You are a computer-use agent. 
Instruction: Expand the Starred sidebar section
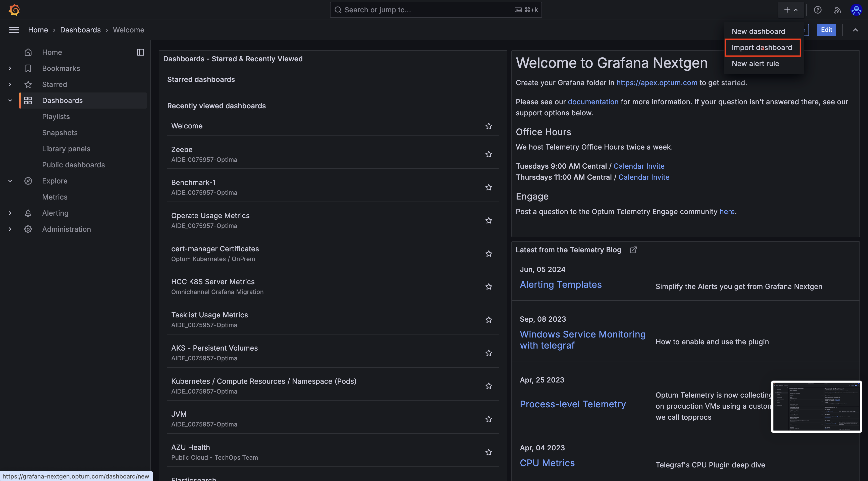10,84
